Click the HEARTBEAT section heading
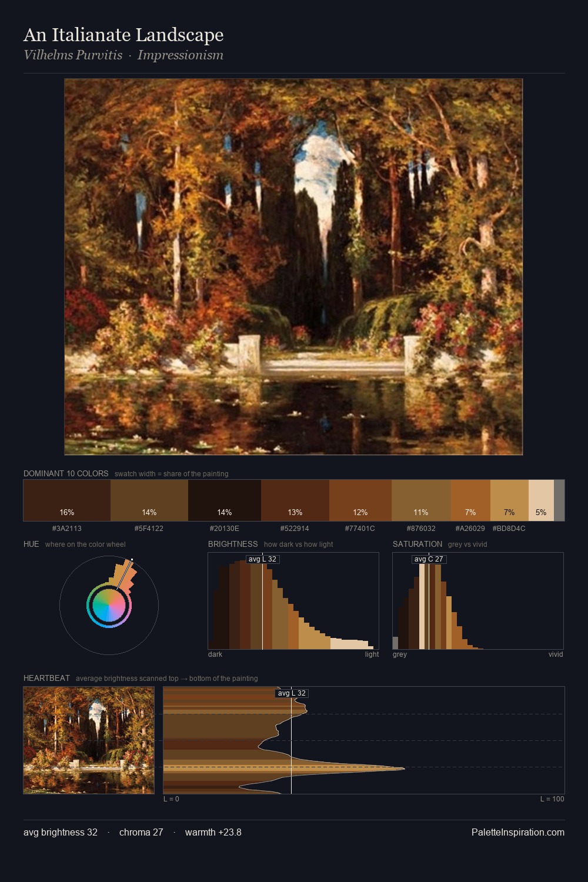 [x=46, y=678]
